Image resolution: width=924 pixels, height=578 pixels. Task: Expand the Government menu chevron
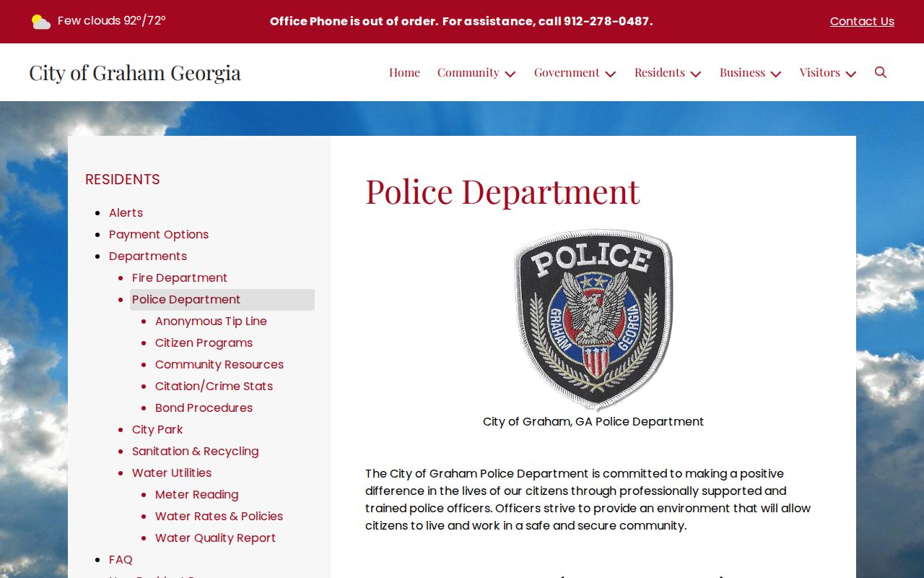[611, 74]
